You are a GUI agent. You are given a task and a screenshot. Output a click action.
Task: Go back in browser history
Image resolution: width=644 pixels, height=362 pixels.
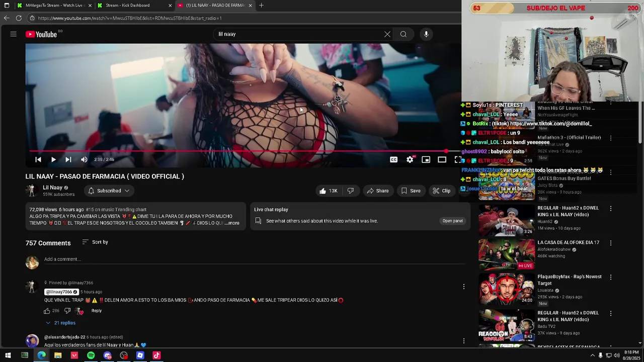pyautogui.click(x=6, y=18)
